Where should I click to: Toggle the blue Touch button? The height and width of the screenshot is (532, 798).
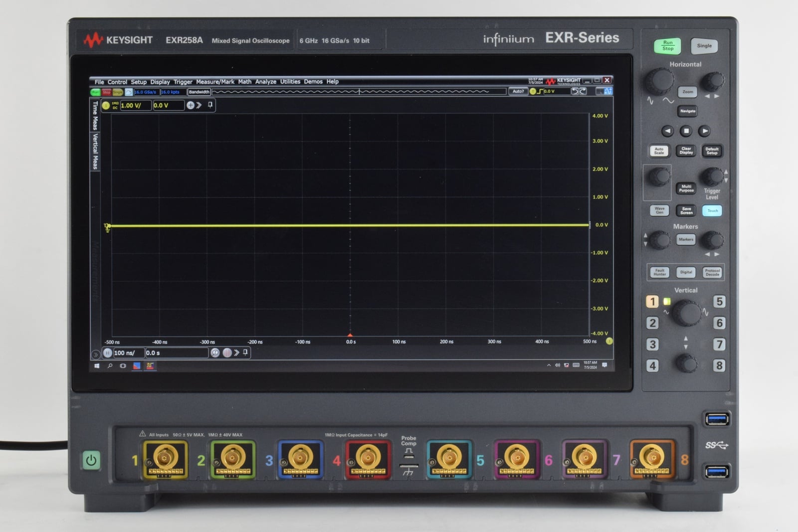click(712, 211)
